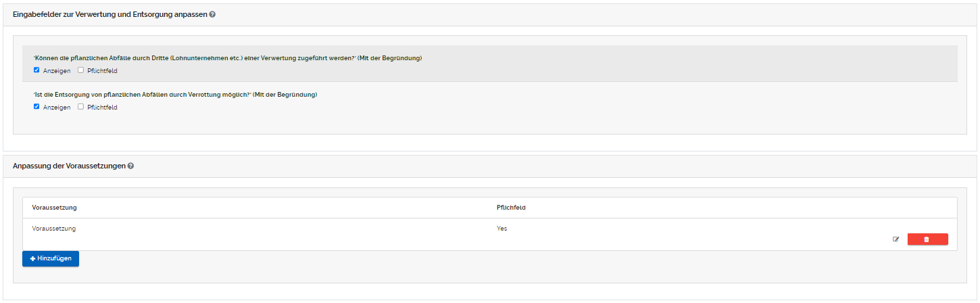The width and height of the screenshot is (980, 303).
Task: Delete the Voraussetzung row with red trash button
Action: tap(927, 239)
